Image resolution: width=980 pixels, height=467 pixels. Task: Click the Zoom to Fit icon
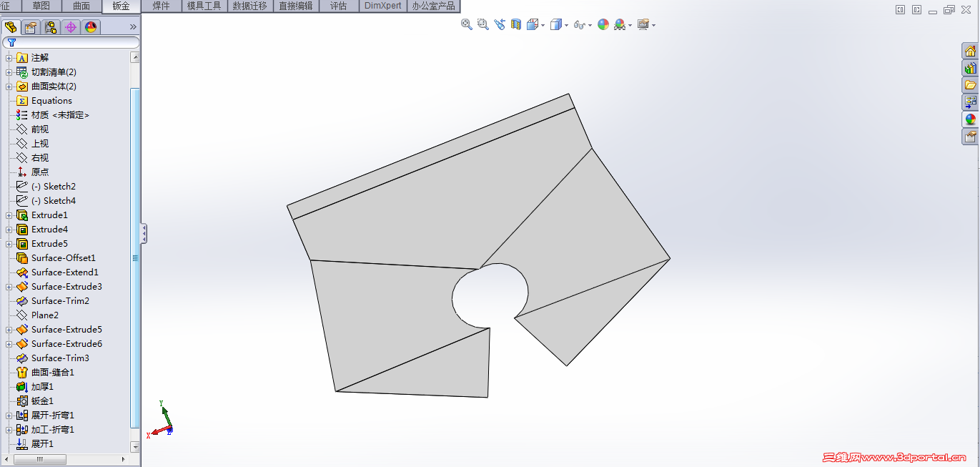point(467,24)
